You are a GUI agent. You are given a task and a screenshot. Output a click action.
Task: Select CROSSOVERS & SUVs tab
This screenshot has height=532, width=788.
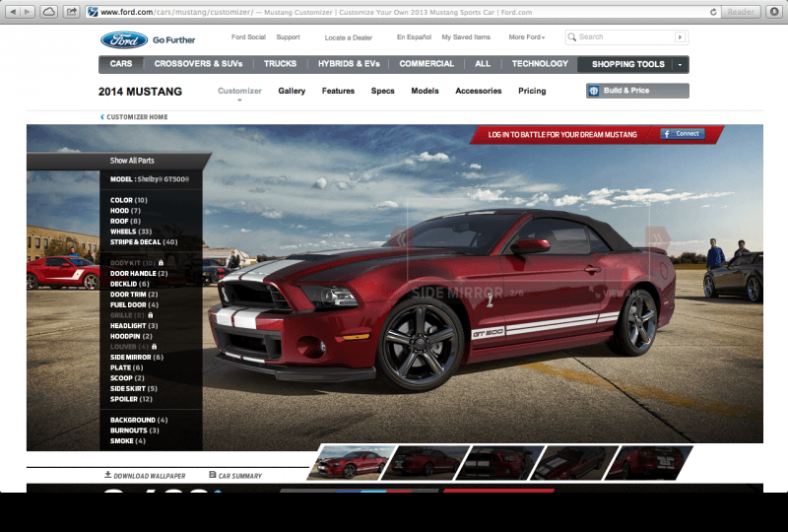pos(199,64)
